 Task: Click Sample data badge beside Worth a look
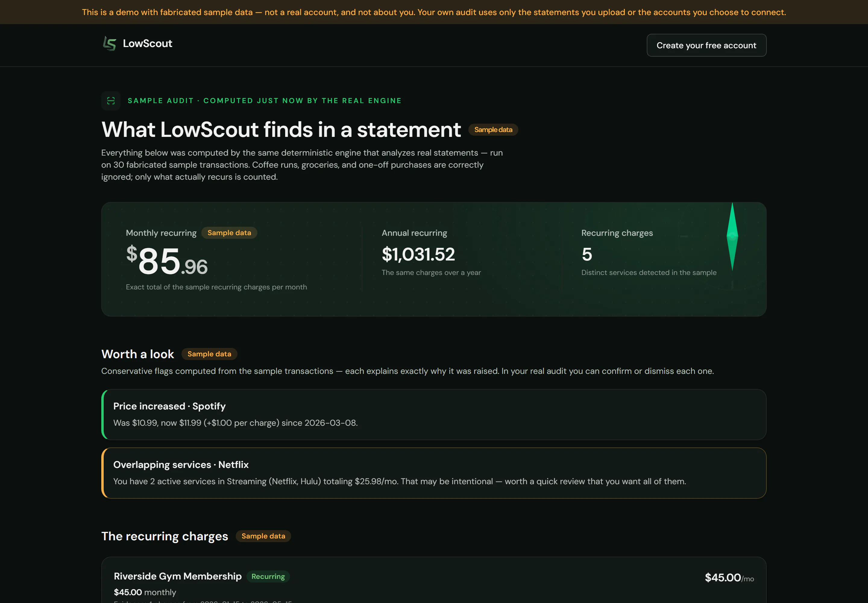pos(209,354)
